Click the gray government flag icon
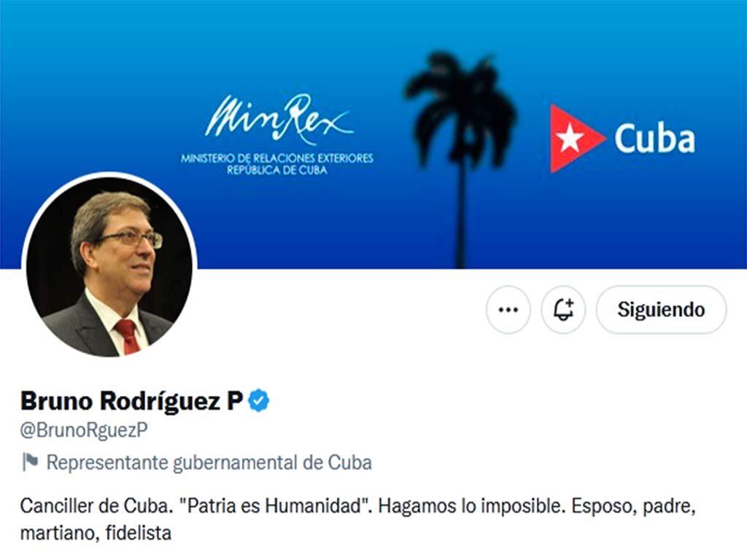This screenshot has height=560, width=747. pos(30,462)
